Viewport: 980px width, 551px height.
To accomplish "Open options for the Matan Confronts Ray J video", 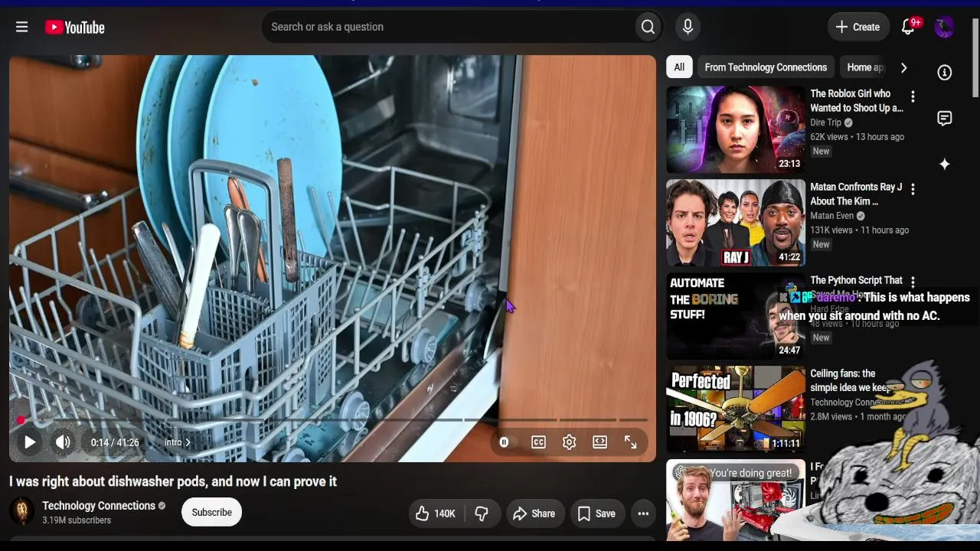I will 912,189.
